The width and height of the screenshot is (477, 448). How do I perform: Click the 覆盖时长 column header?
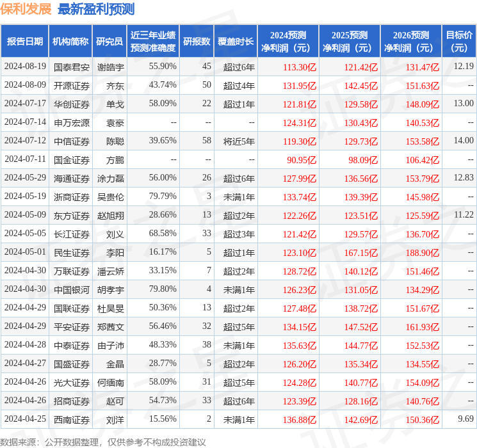235,42
